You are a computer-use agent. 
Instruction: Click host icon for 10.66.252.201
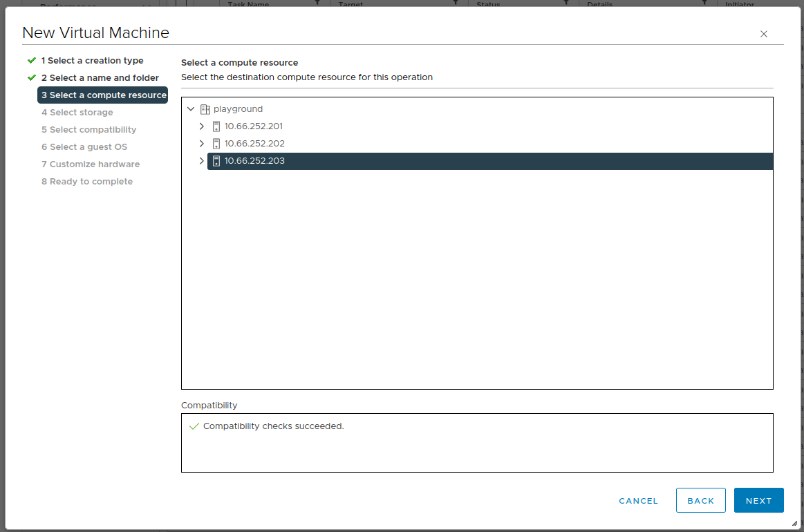tap(216, 126)
